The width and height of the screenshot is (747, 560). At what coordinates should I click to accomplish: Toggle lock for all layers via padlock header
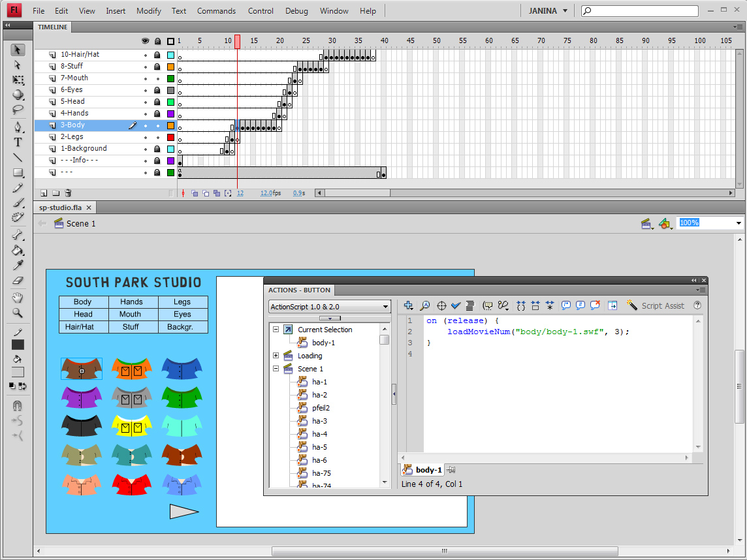coord(157,41)
